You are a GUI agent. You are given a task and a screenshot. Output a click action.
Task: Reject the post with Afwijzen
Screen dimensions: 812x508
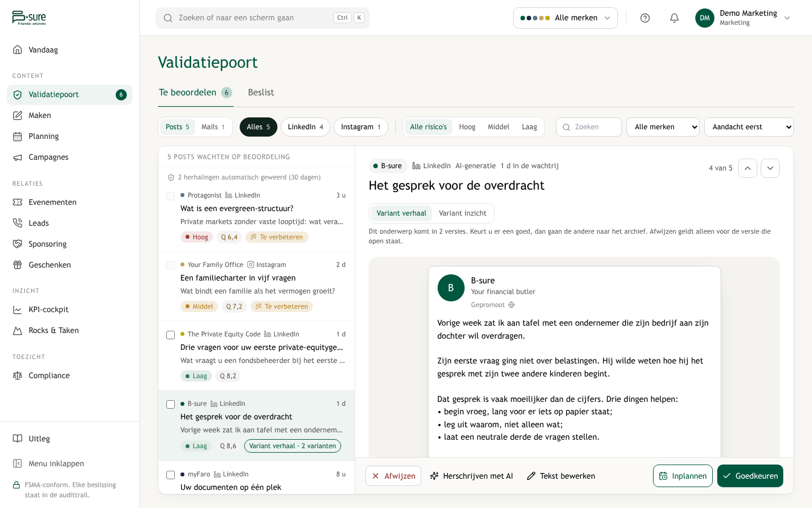(394, 476)
